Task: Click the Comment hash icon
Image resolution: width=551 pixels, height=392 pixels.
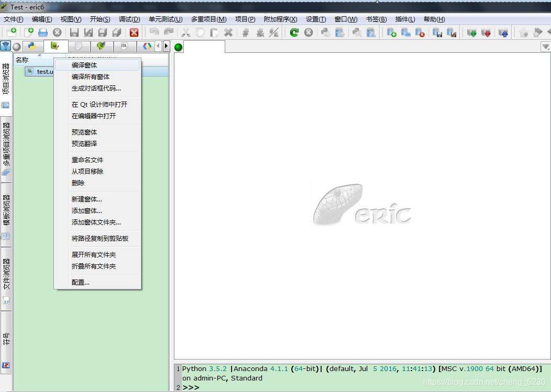Action: 246,32
